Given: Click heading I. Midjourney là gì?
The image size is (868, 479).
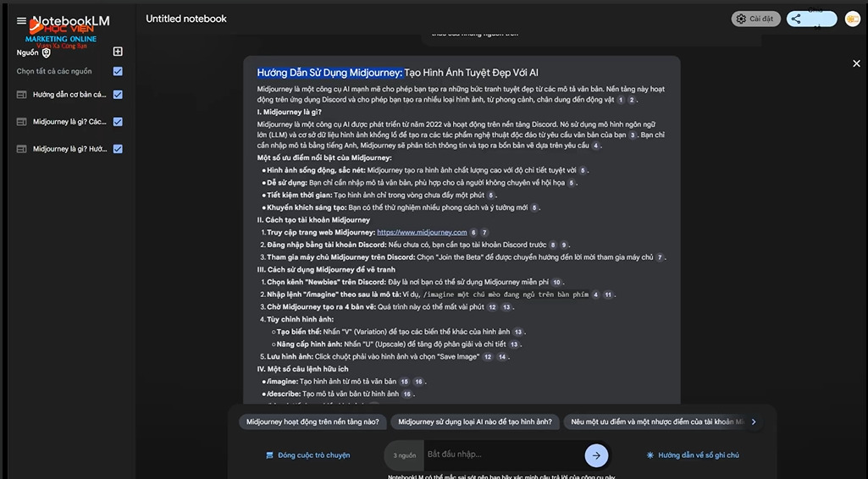Looking at the screenshot, I should coord(289,113).
